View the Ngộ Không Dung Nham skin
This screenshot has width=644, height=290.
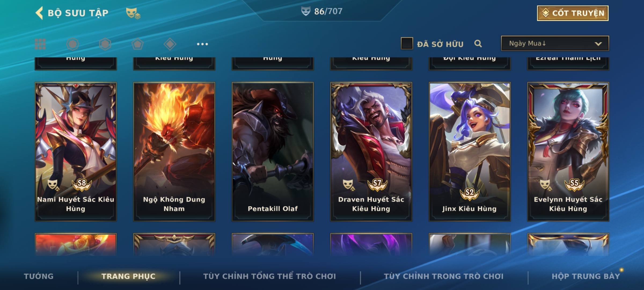point(174,152)
